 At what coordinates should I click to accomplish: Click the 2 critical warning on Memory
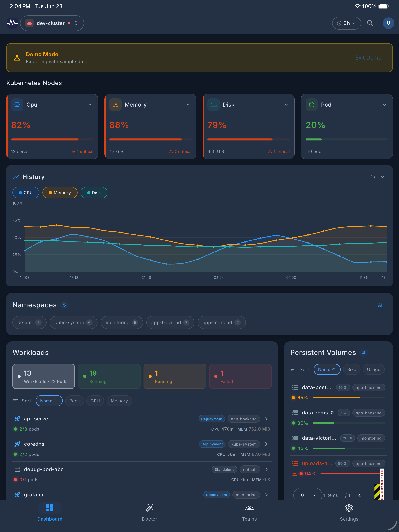(x=180, y=152)
